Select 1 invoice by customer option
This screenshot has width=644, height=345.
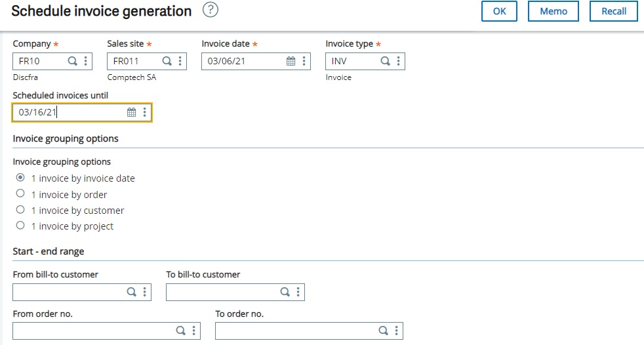pos(20,209)
